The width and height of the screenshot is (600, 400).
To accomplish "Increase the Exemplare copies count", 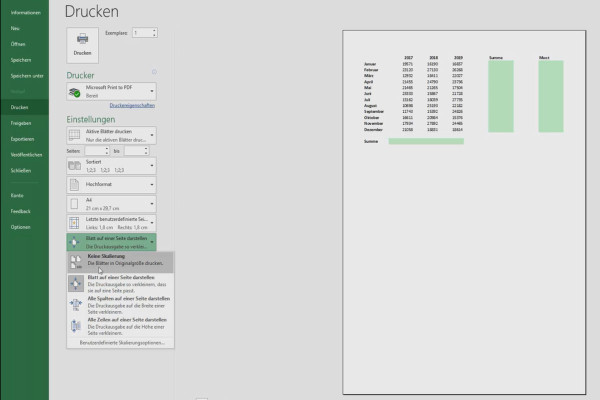I will (x=154, y=31).
